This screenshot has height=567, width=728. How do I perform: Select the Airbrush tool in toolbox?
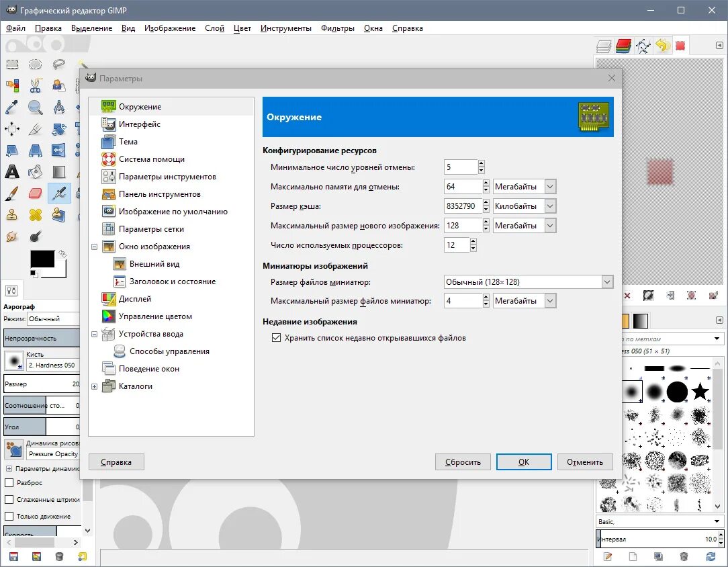coord(59,193)
